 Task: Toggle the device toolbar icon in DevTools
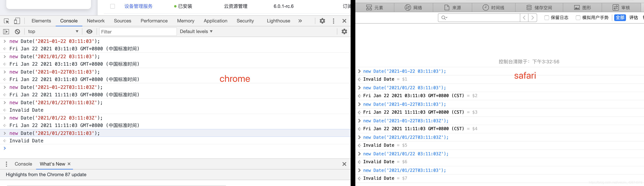pyautogui.click(x=17, y=21)
